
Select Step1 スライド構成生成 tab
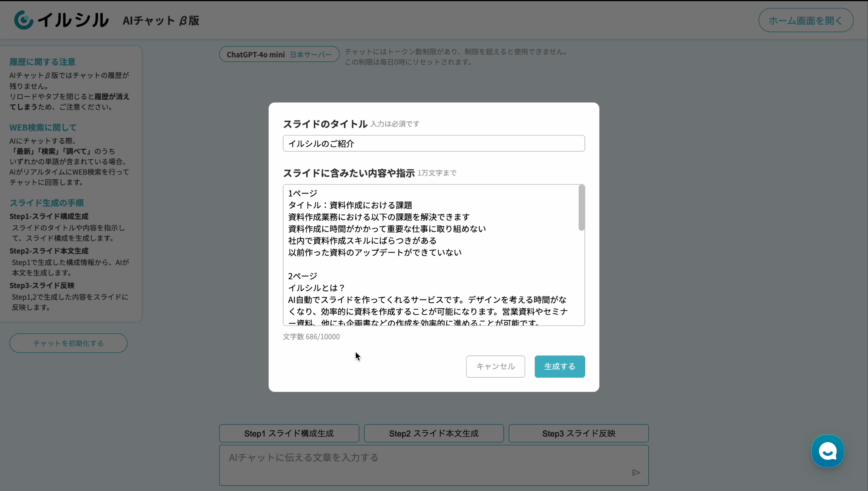[x=289, y=433]
